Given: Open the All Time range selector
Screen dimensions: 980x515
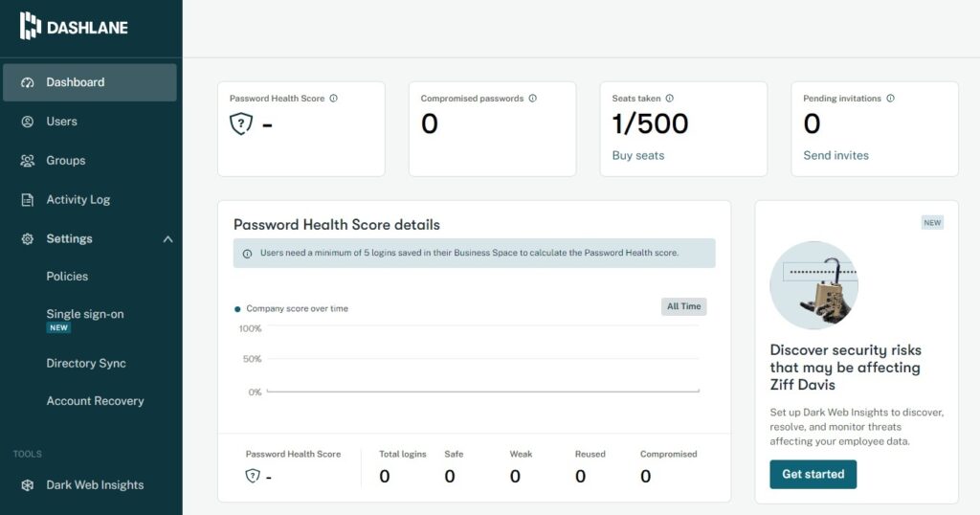Looking at the screenshot, I should (x=683, y=306).
